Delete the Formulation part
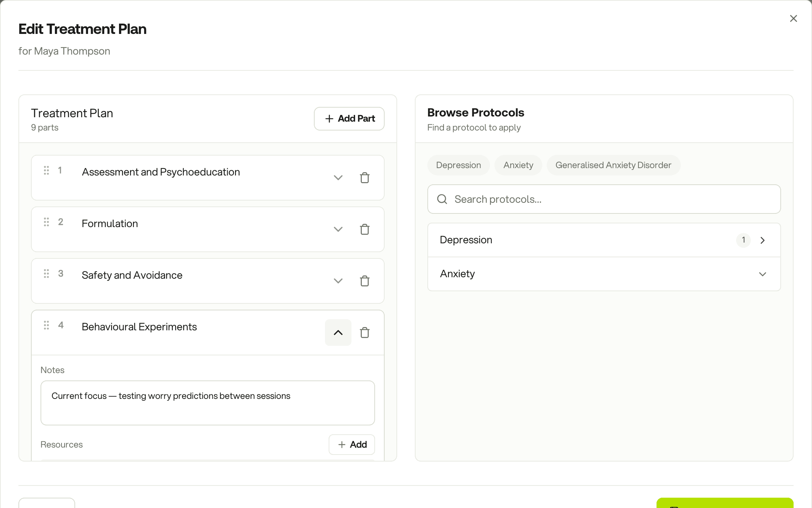The image size is (812, 508). coord(364,229)
